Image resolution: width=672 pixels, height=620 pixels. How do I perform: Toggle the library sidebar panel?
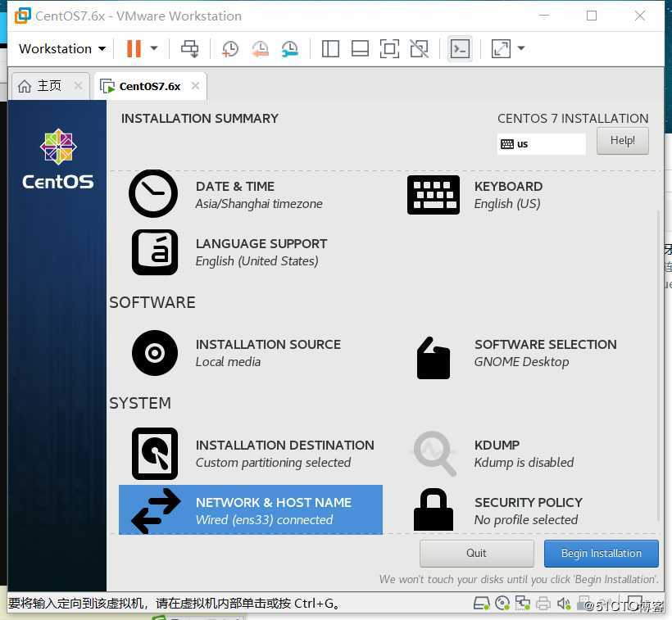pyautogui.click(x=330, y=48)
